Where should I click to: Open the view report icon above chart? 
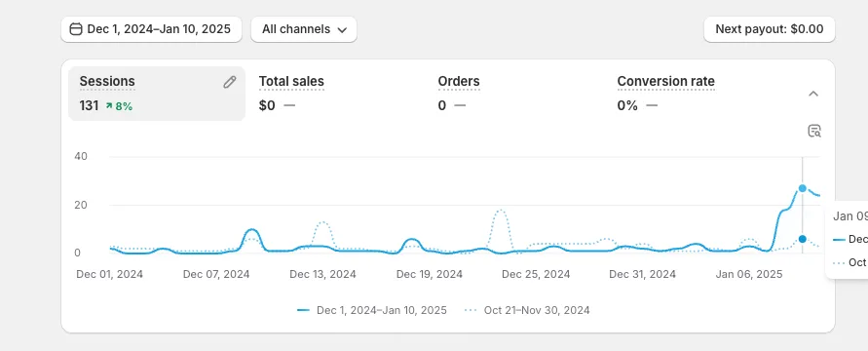(813, 132)
